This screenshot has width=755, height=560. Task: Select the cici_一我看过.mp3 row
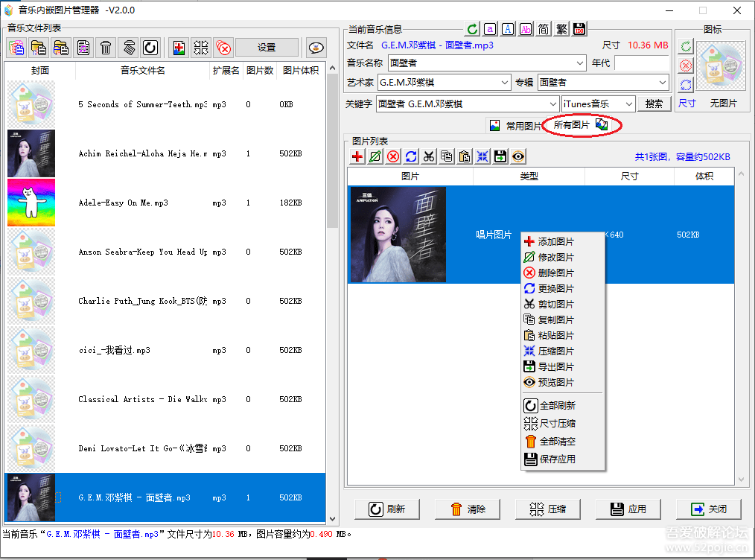[165, 350]
